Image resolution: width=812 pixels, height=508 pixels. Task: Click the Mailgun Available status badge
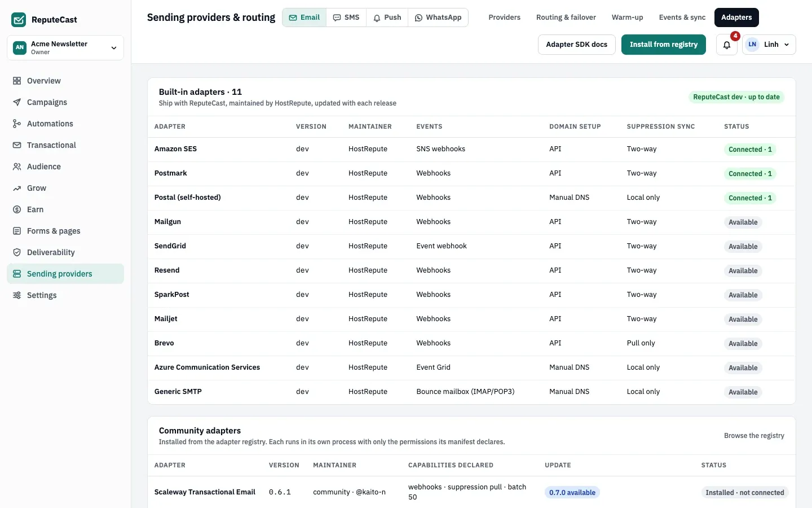(x=743, y=222)
